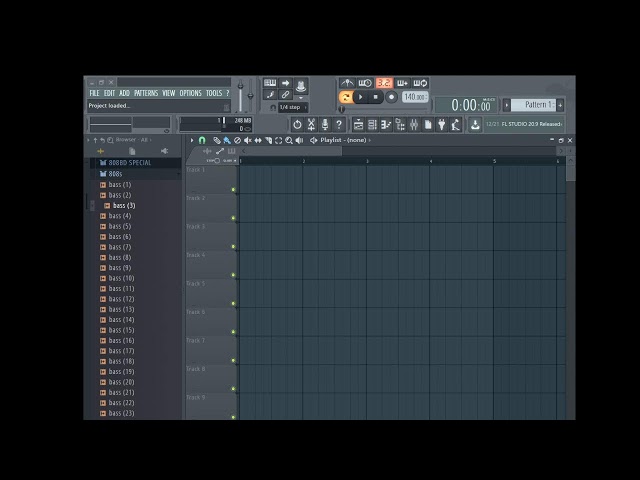
Task: Click the typing keyboard to piano icon
Action: pyautogui.click(x=270, y=83)
